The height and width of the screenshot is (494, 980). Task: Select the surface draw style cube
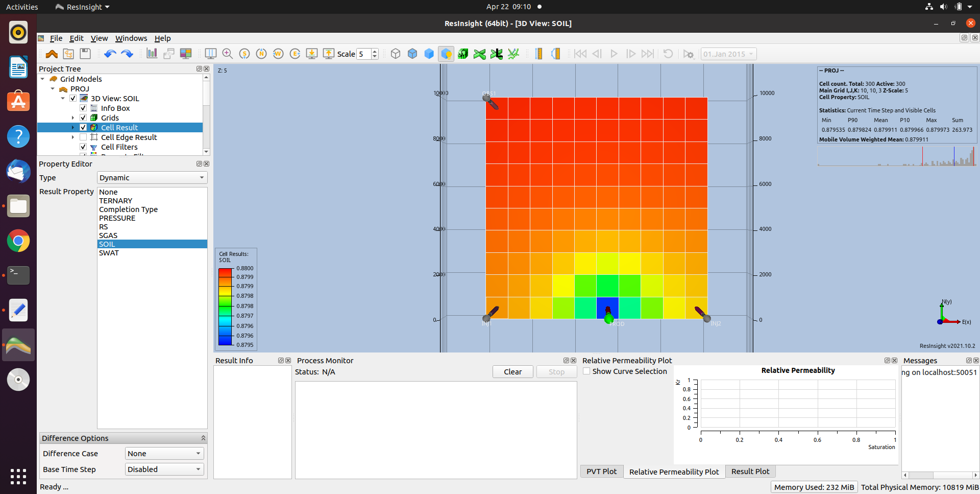429,54
